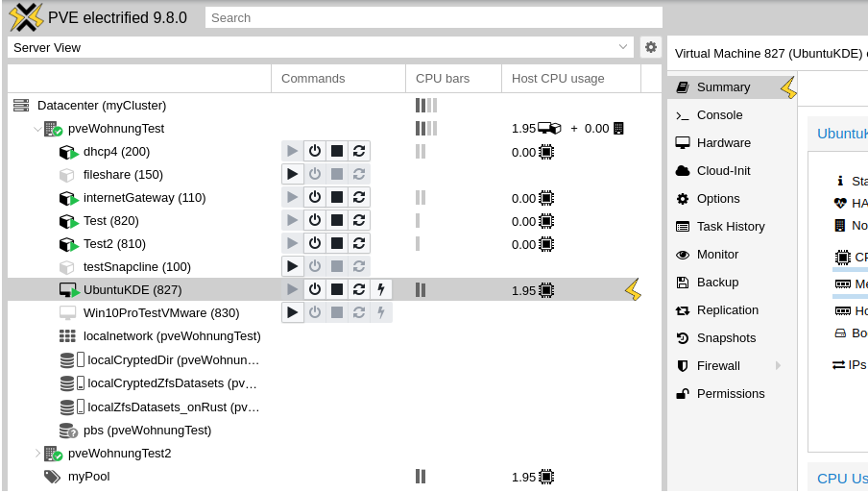
Task: Shut down UbuntuKDE (827) via power icon
Action: coord(314,289)
